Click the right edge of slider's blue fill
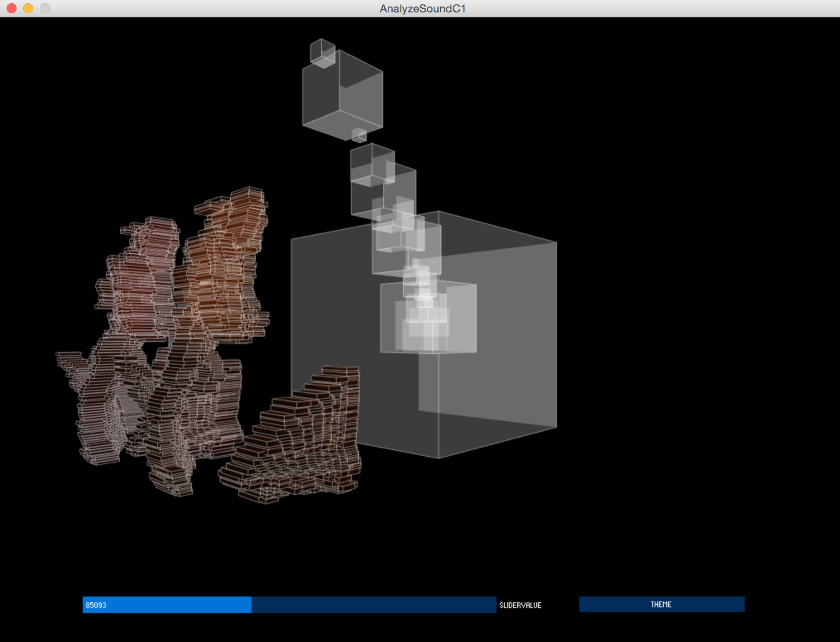 click(251, 605)
